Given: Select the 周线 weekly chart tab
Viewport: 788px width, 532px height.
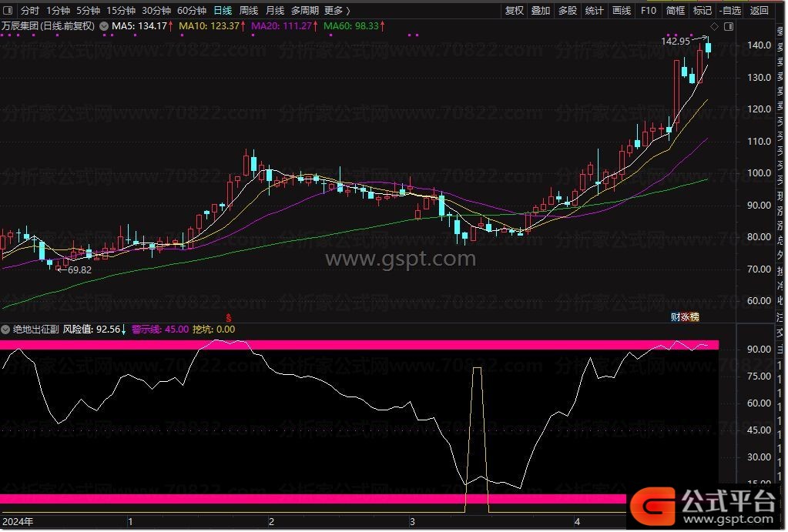Looking at the screenshot, I should [249, 10].
